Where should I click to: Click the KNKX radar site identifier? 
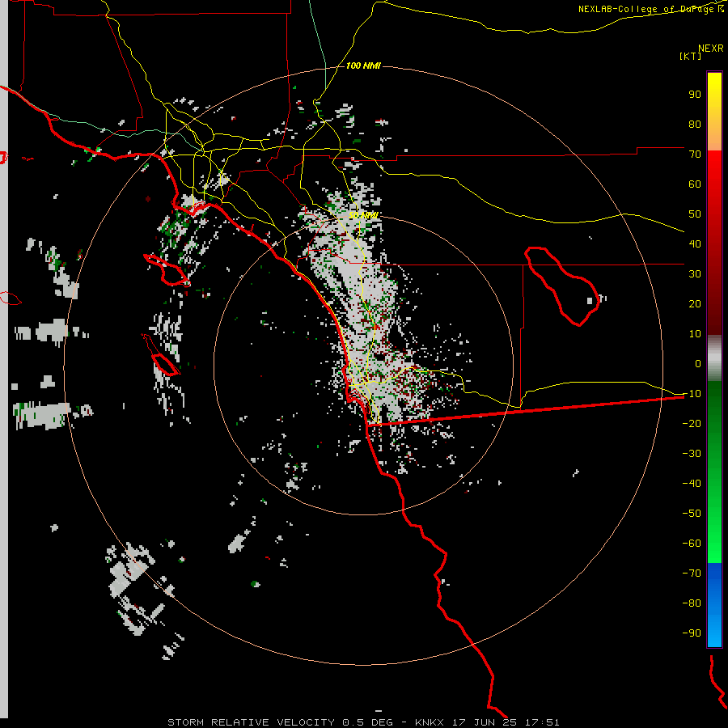(x=429, y=722)
